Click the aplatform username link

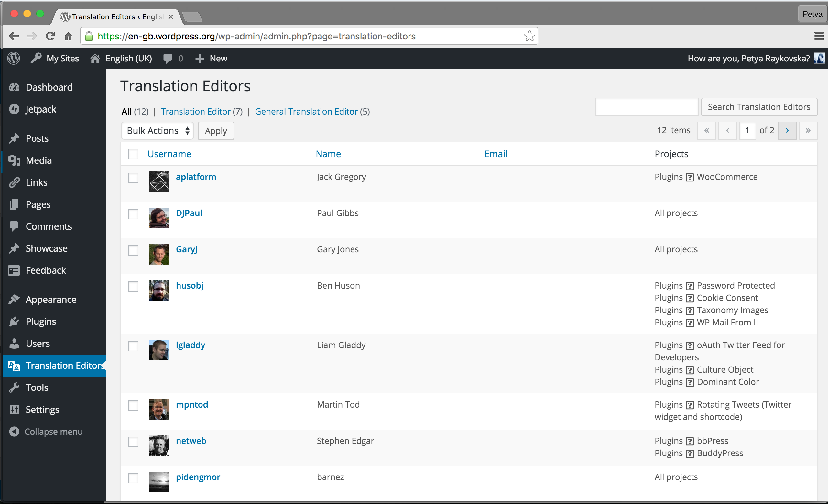click(196, 176)
